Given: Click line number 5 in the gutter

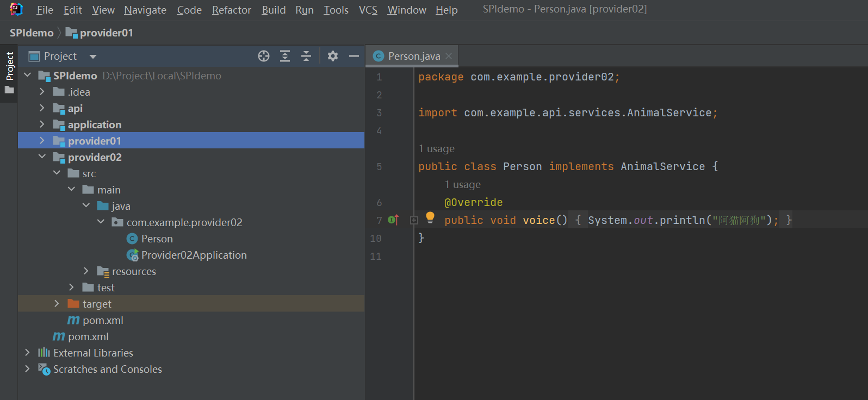Looking at the screenshot, I should coord(379,166).
